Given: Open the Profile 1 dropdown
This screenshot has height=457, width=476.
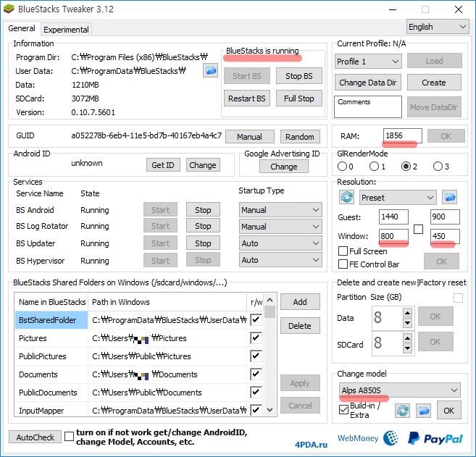Looking at the screenshot, I should (368, 62).
